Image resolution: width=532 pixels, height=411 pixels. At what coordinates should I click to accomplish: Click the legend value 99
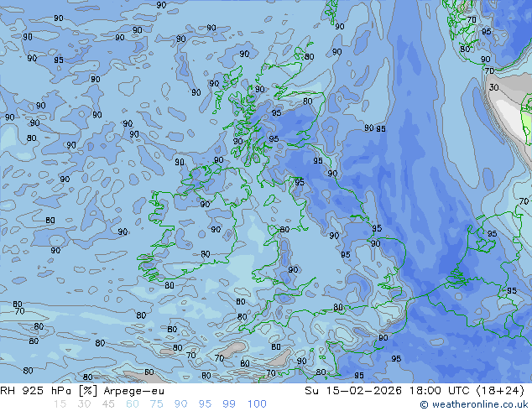(x=229, y=404)
